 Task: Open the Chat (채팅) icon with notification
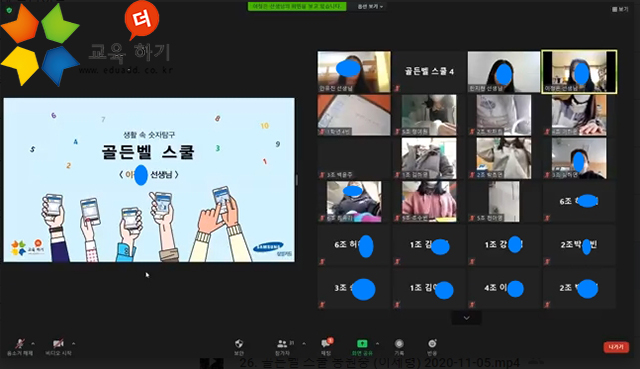[326, 347]
